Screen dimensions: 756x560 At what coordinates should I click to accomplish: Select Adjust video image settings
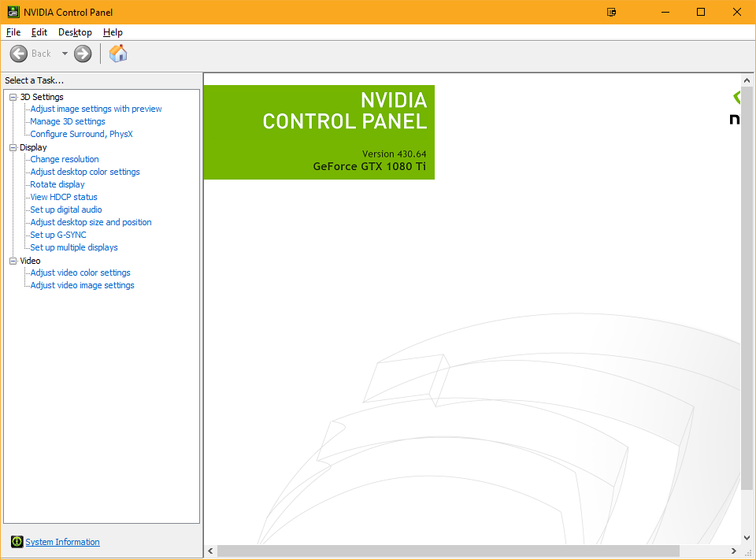83,285
